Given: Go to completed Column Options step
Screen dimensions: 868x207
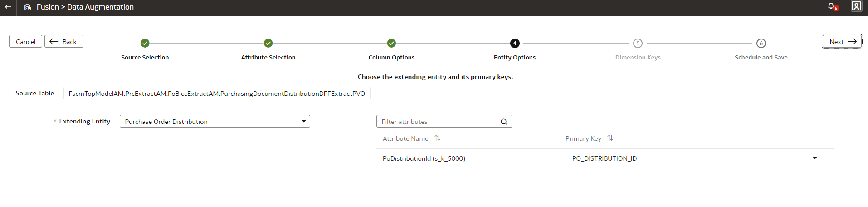Looking at the screenshot, I should pos(391,43).
